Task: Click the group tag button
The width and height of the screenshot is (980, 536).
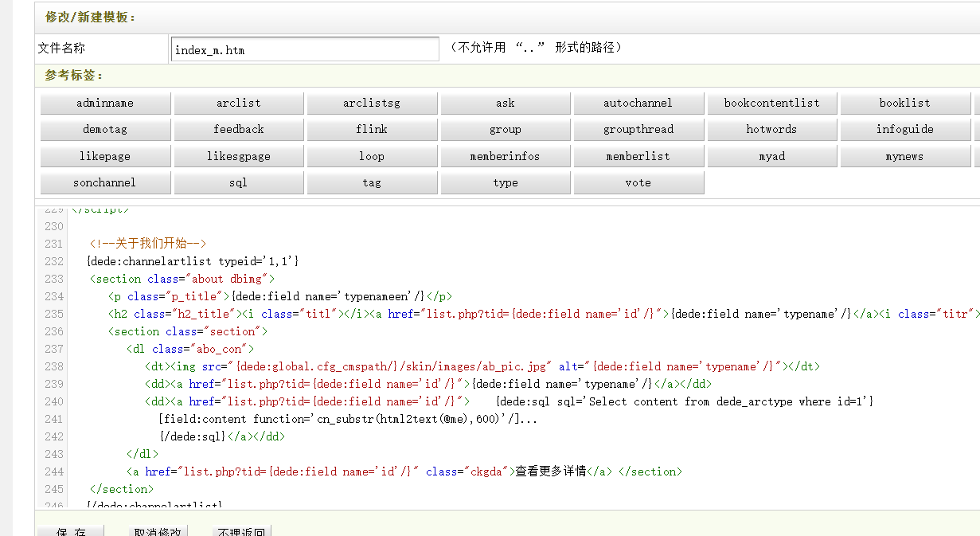Action: (x=506, y=129)
